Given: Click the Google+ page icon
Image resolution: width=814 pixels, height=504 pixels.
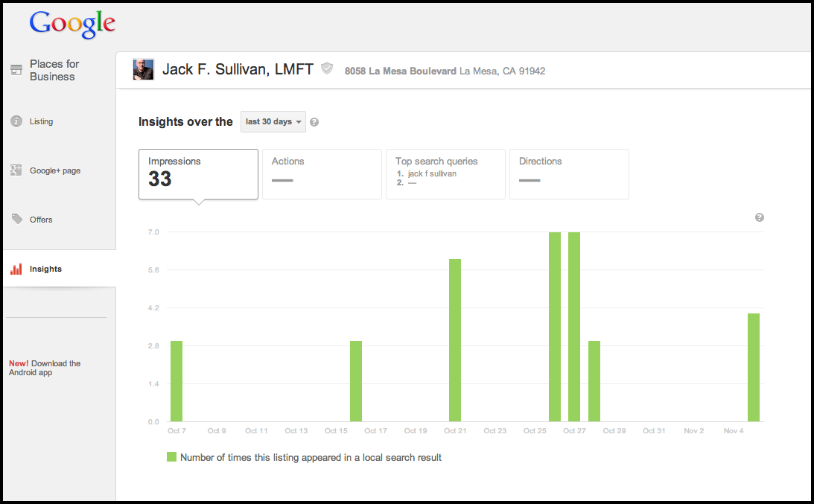Looking at the screenshot, I should [16, 170].
